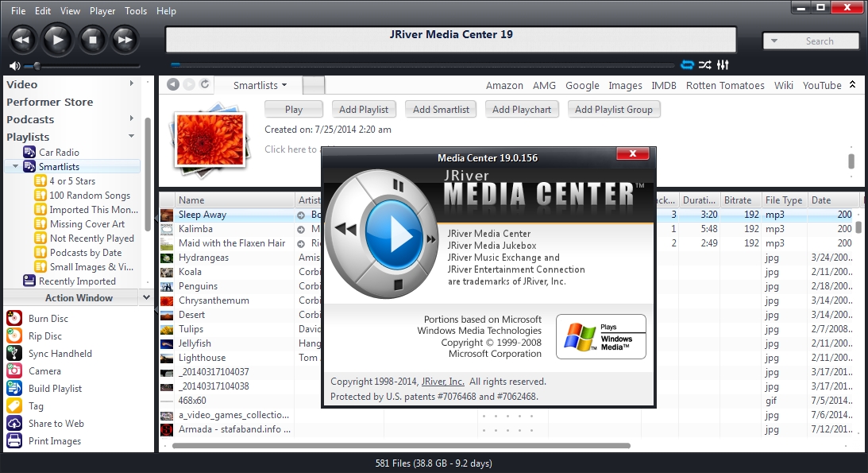This screenshot has height=473, width=868.
Task: Collapse the Action Window chevron
Action: tap(146, 297)
